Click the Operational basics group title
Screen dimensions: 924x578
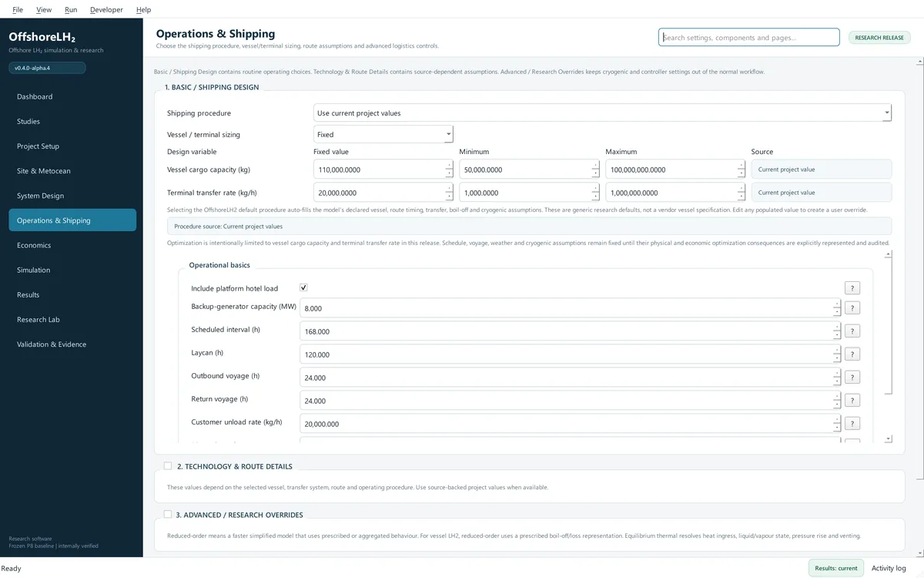click(x=219, y=265)
